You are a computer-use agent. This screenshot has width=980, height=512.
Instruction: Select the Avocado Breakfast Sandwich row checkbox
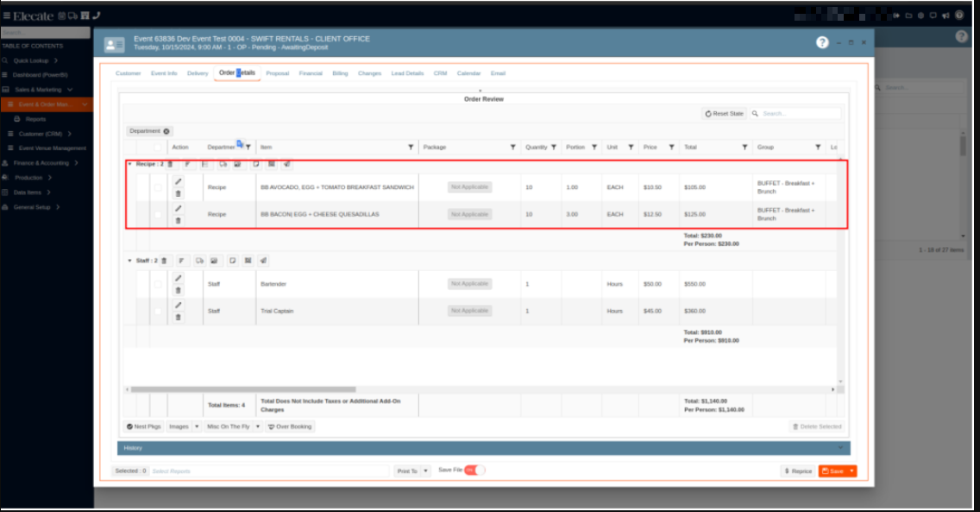coord(158,187)
